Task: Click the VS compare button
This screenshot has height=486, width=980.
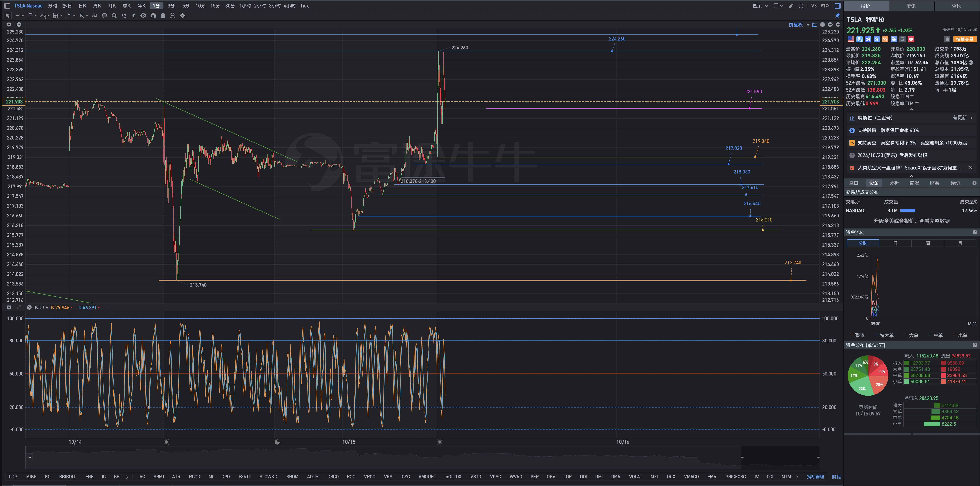Action: [814, 6]
